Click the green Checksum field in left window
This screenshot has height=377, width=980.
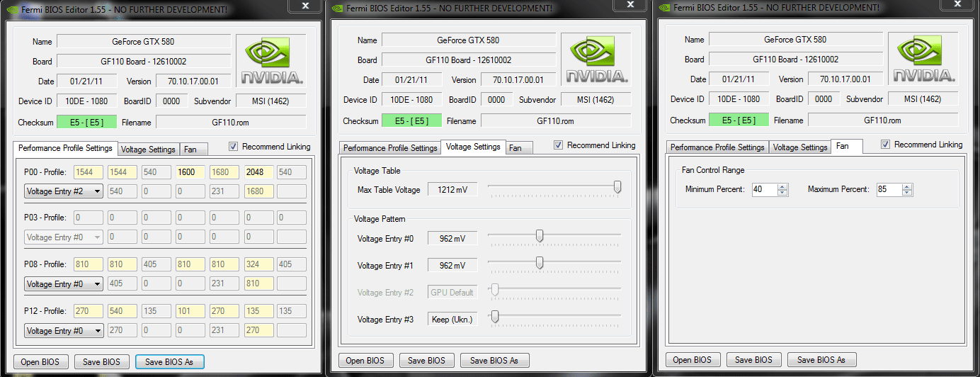point(86,122)
